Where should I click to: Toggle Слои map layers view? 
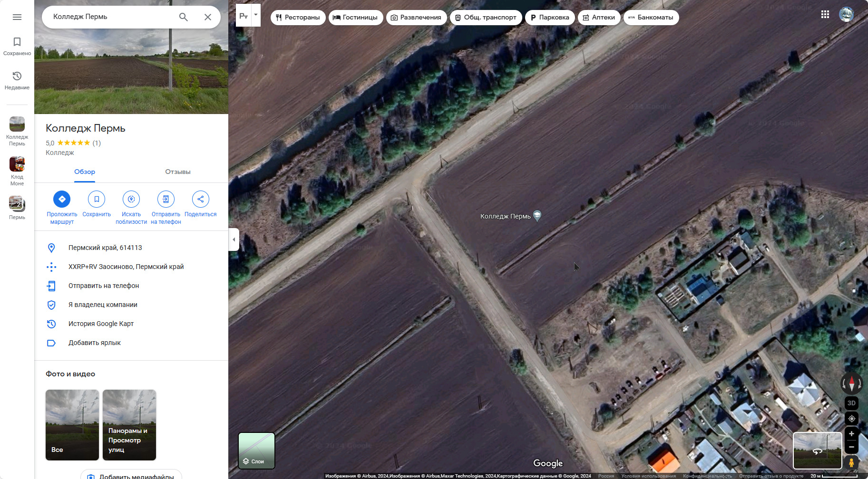pos(256,450)
